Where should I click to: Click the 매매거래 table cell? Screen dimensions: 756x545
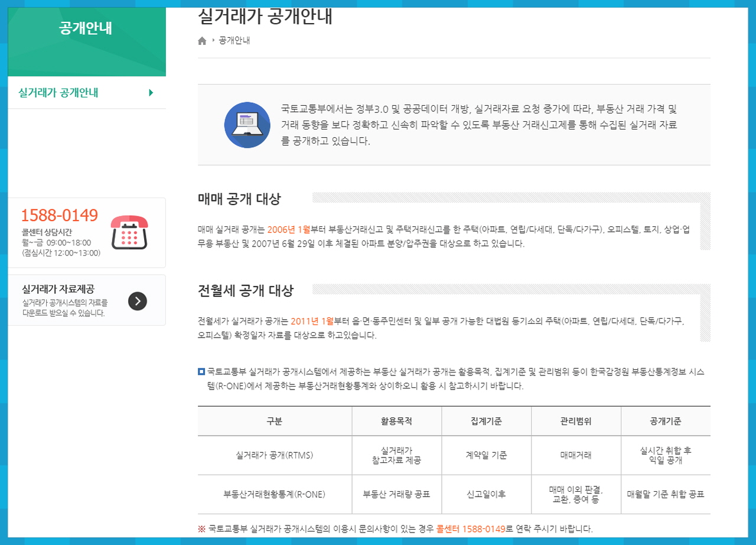click(576, 456)
